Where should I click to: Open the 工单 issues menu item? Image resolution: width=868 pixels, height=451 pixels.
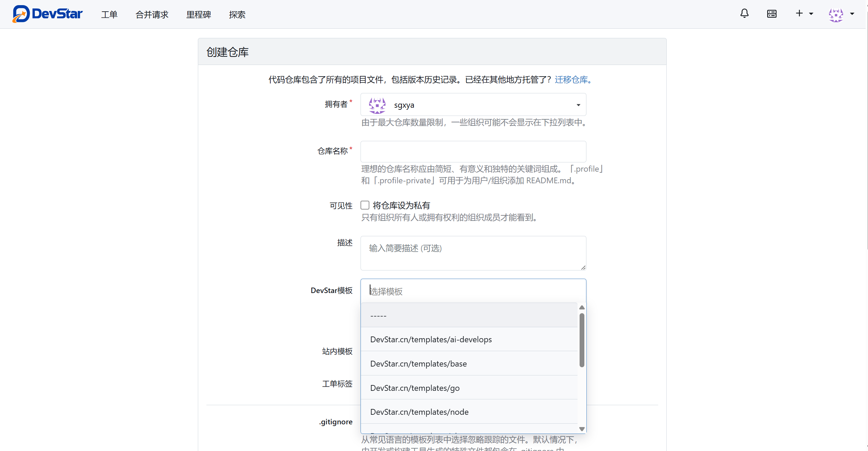coord(109,14)
